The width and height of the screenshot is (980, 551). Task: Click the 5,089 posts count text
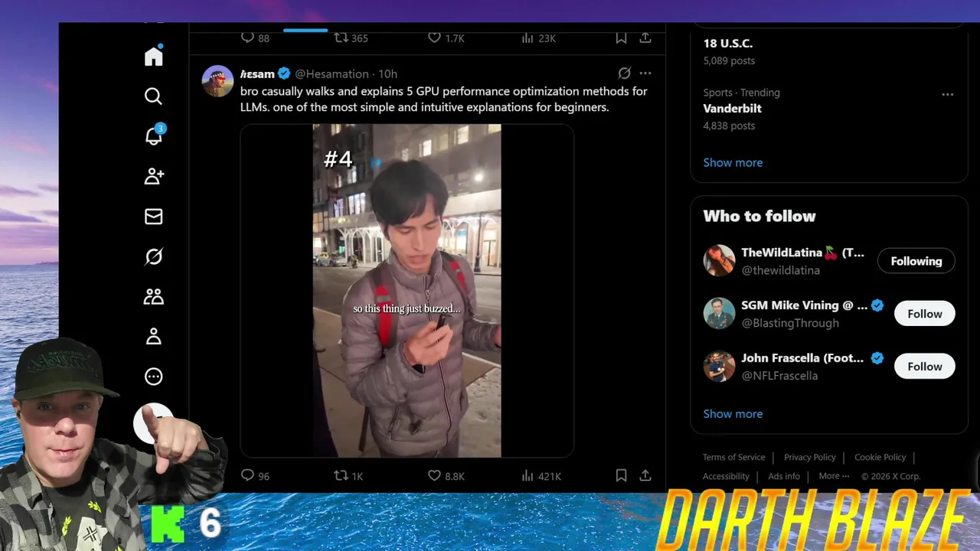[x=729, y=60]
